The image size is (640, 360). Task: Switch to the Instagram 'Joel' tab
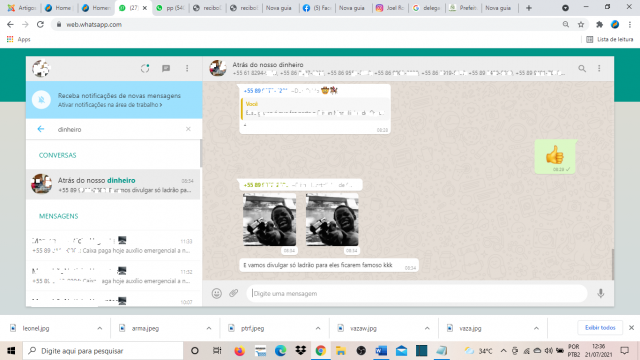pos(389,8)
